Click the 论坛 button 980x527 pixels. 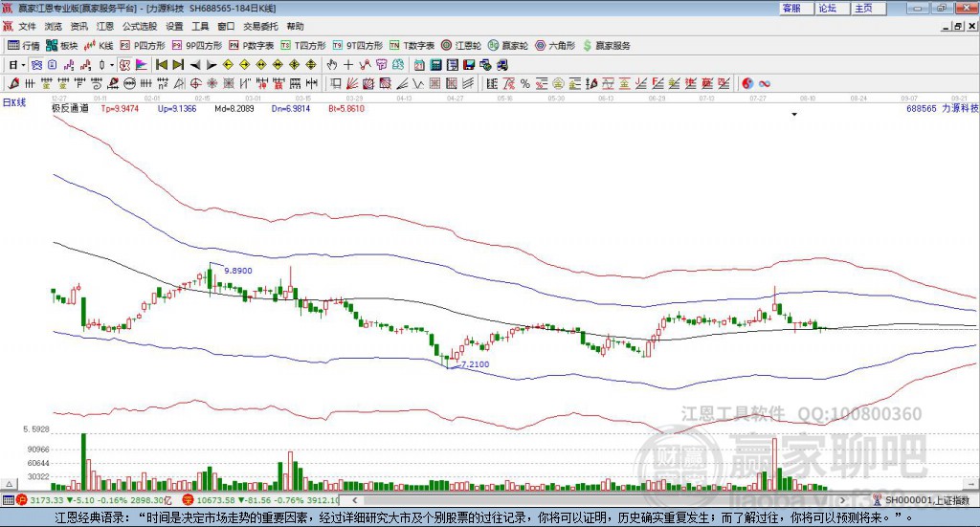click(833, 8)
